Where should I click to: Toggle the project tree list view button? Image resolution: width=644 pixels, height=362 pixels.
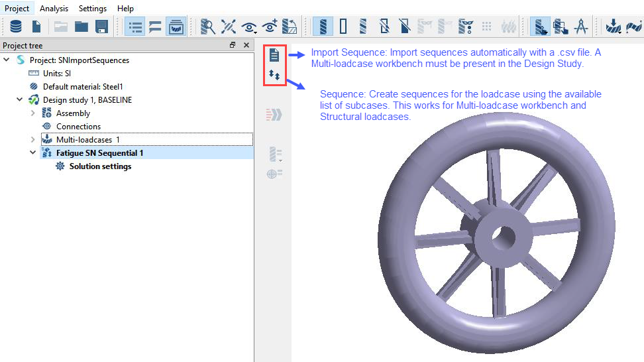click(x=135, y=27)
